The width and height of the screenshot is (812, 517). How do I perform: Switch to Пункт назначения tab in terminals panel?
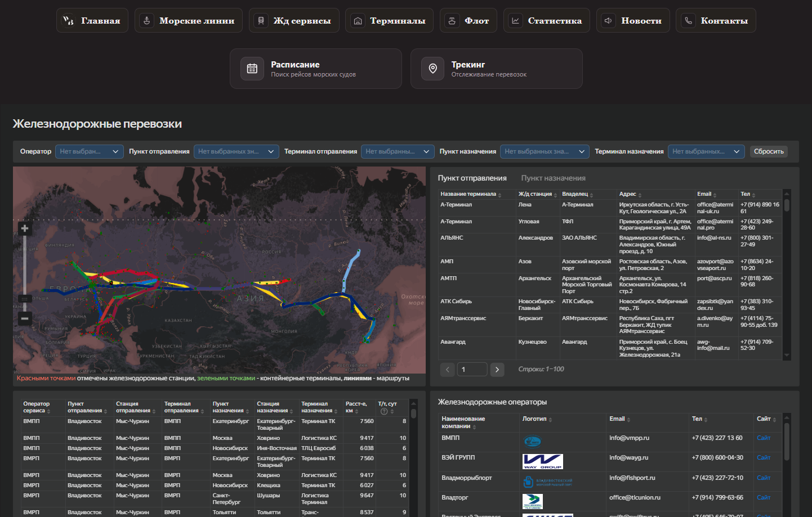click(554, 178)
